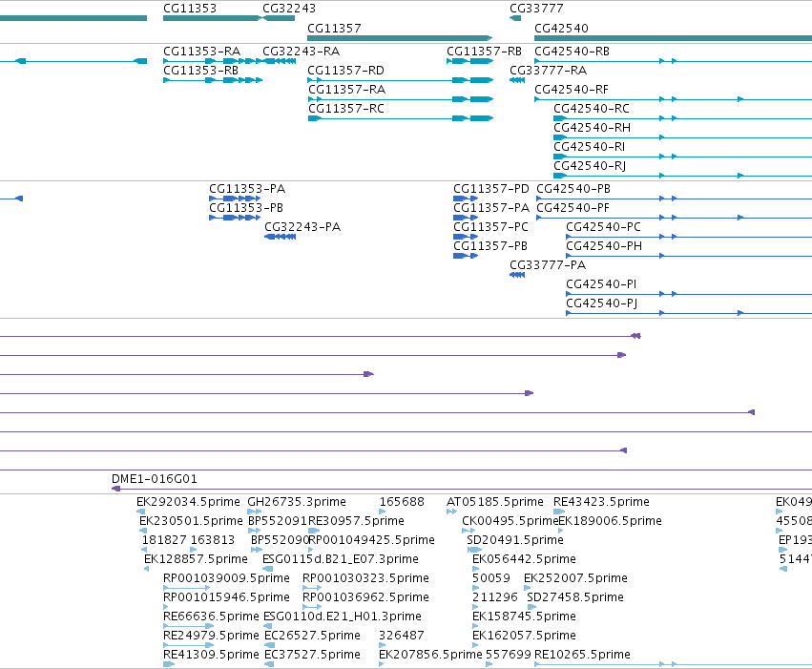
Task: Click the CG42540 gene label
Action: coord(561,28)
